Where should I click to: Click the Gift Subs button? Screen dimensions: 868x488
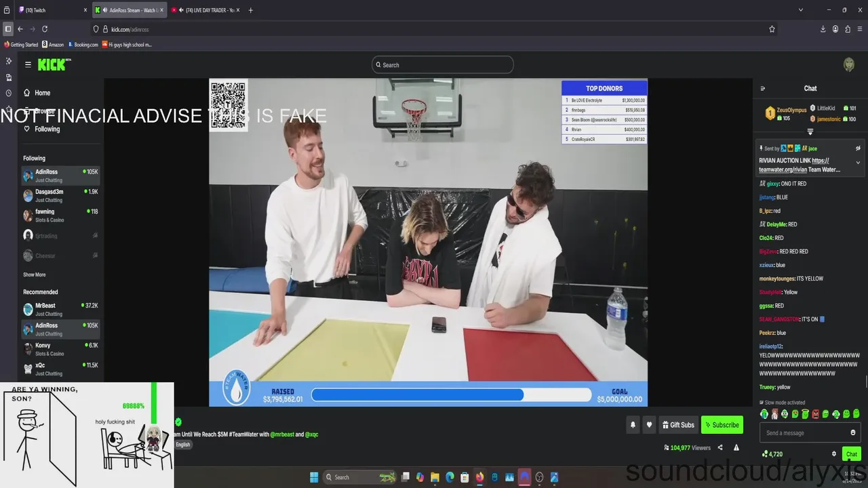point(678,425)
